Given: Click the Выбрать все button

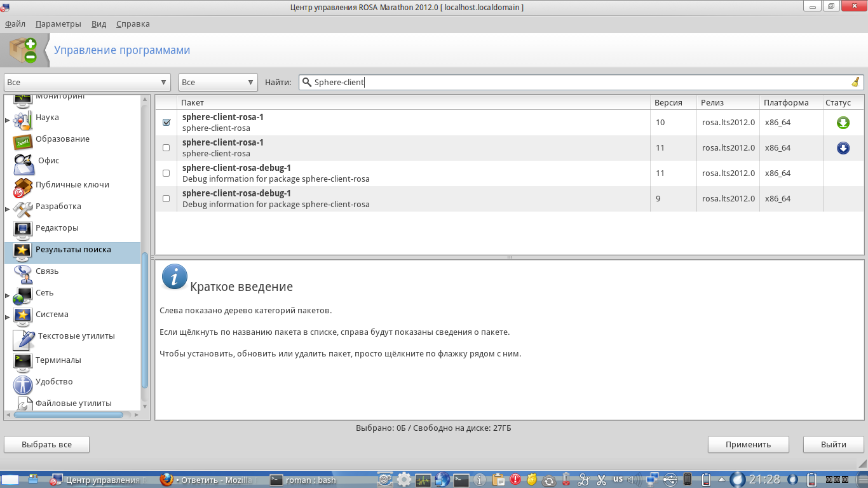Looking at the screenshot, I should point(46,445).
